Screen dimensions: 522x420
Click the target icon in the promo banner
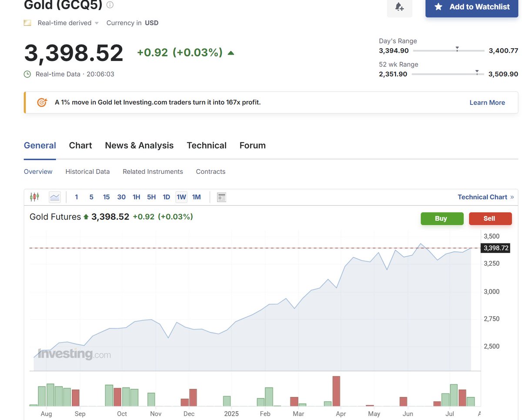42,103
